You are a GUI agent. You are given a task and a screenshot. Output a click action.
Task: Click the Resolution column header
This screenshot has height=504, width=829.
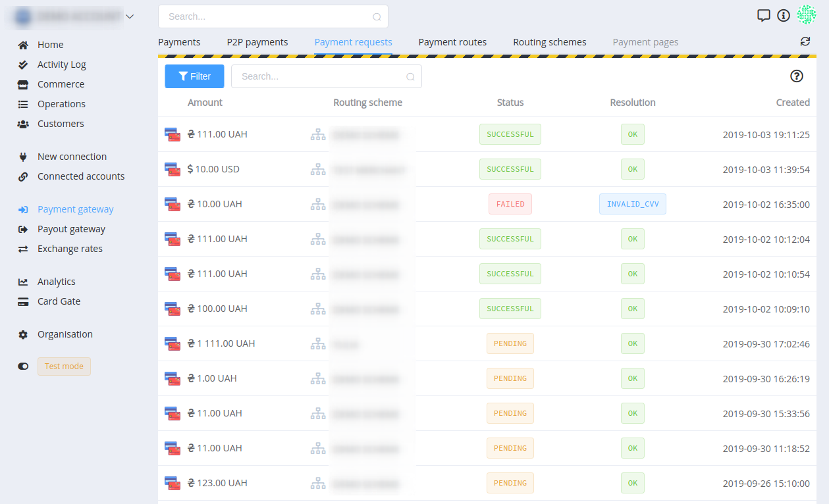coord(633,103)
